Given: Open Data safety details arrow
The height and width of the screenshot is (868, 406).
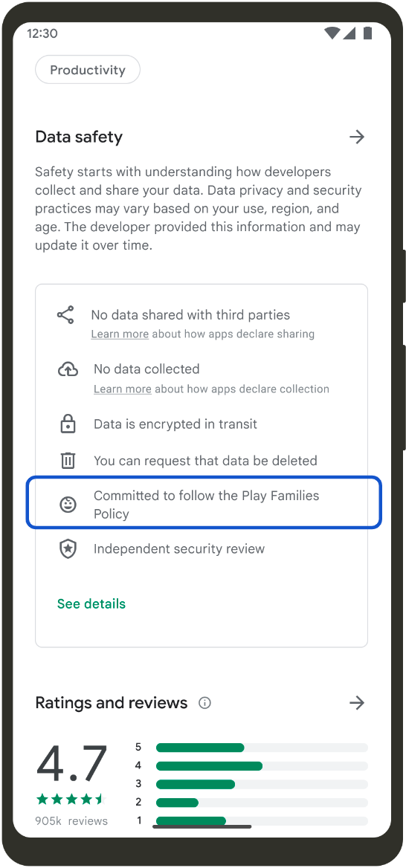Looking at the screenshot, I should (357, 137).
